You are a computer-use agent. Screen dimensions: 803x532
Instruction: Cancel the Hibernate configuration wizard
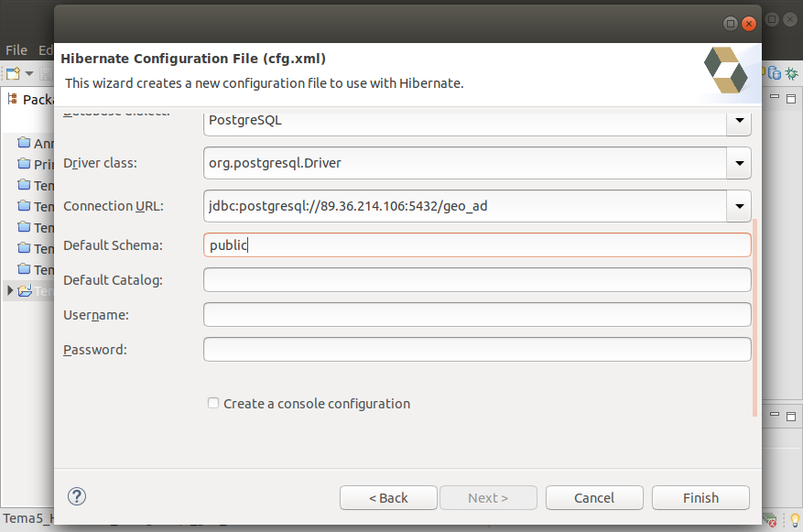(594, 498)
